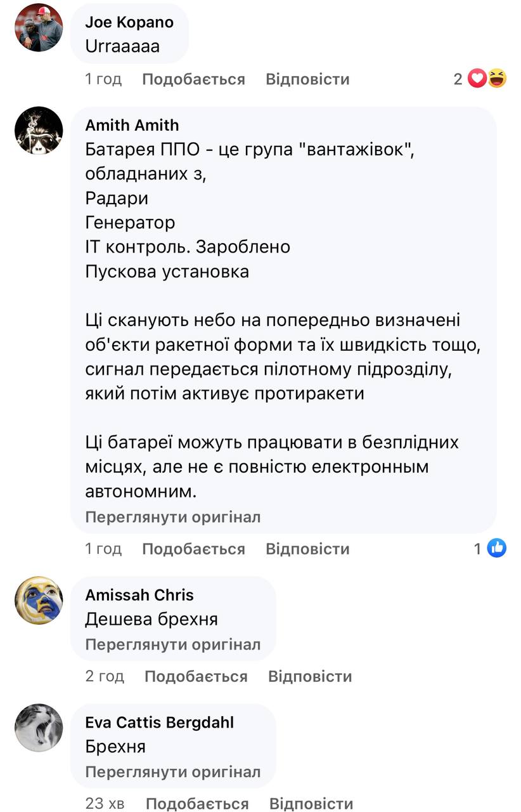Image resolution: width=521 pixels, height=812 pixels.
Task: Like Eva Cattis Bergdahl's comment
Action: [197, 804]
